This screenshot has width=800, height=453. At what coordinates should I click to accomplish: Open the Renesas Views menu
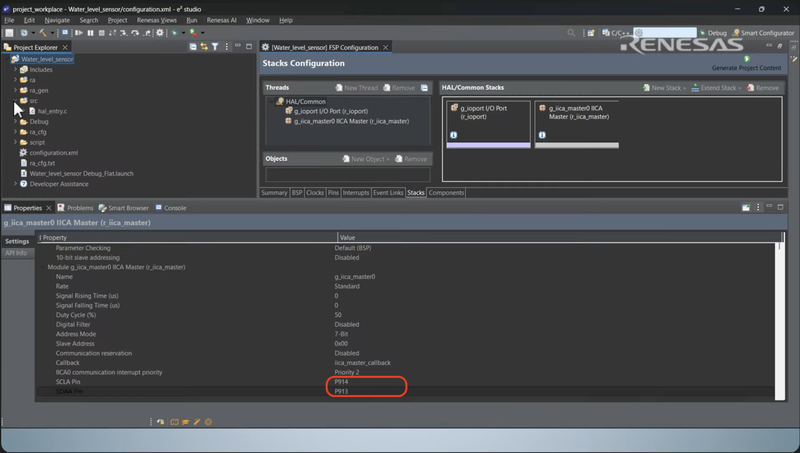tap(157, 20)
